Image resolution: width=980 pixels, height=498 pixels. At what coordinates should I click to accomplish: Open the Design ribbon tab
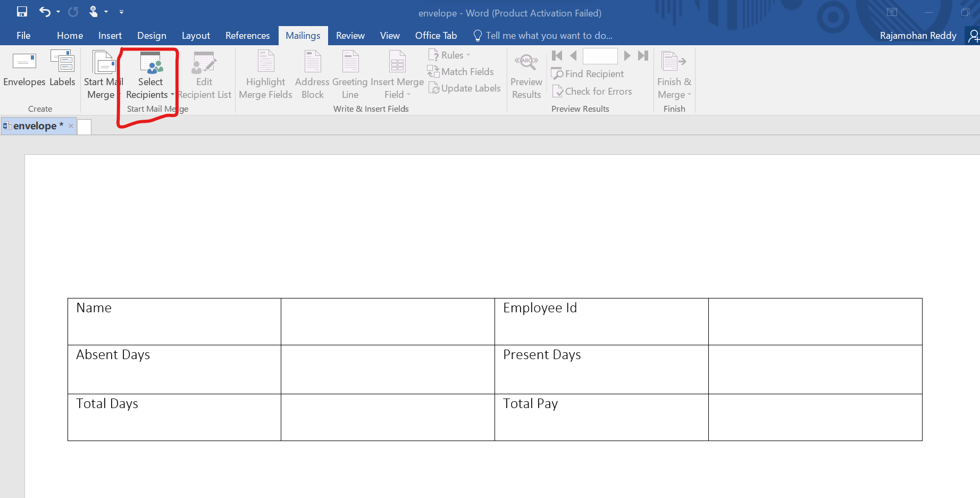[x=152, y=36]
